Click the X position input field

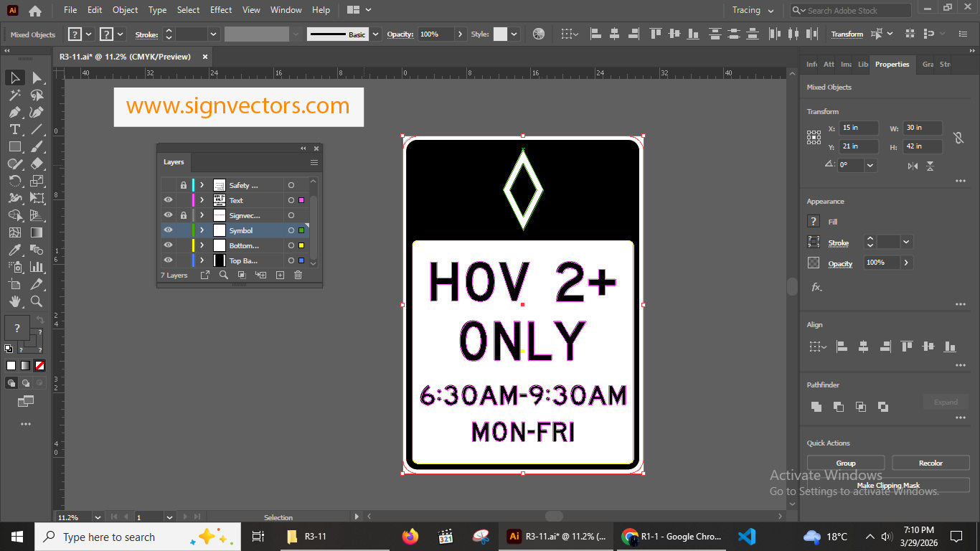point(858,127)
